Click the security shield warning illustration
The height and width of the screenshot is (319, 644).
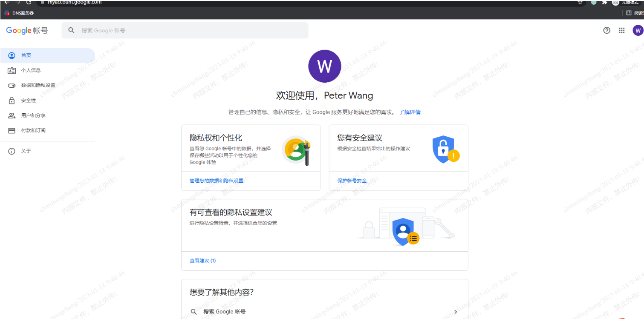tap(445, 149)
